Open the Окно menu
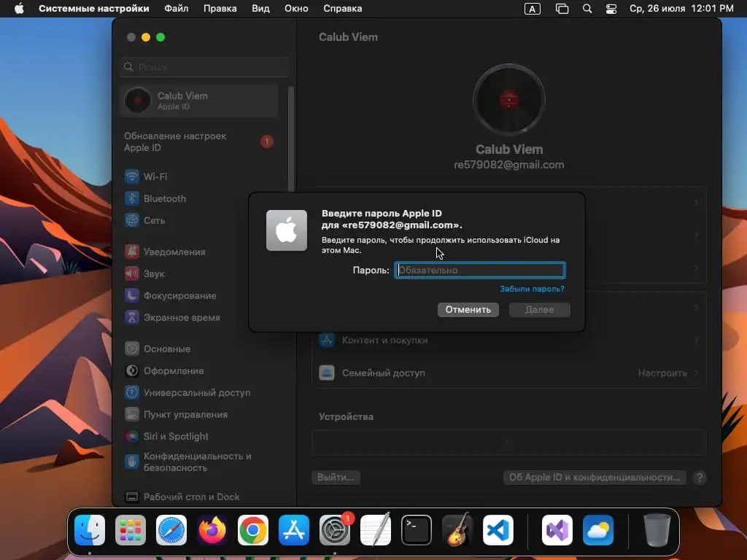The height and width of the screenshot is (560, 747). (x=296, y=9)
